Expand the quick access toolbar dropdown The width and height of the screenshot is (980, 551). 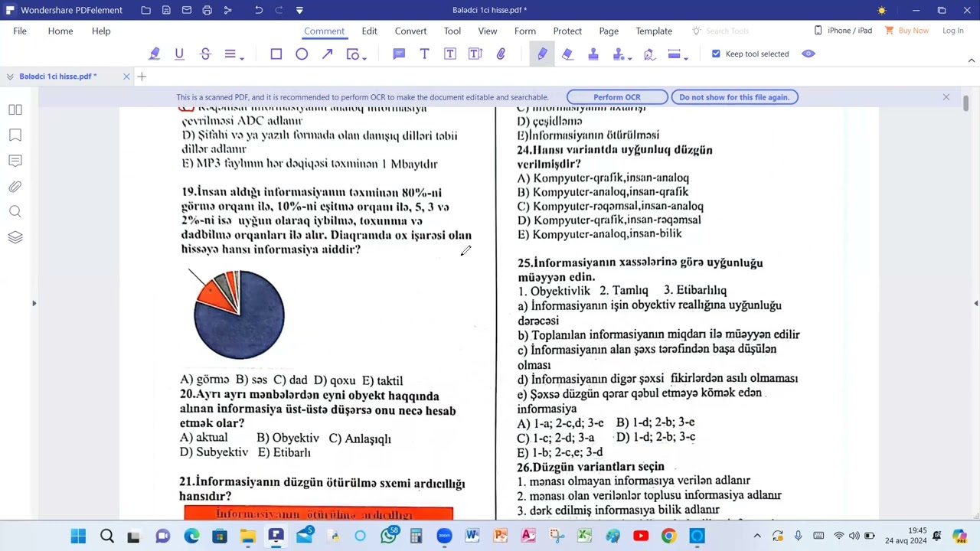pos(299,10)
